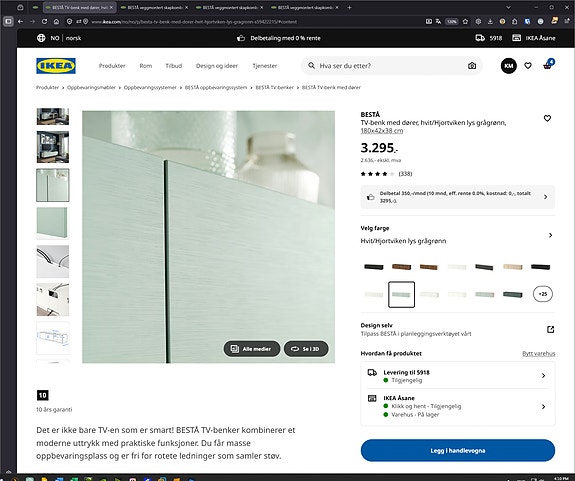This screenshot has width=575, height=481.
Task: Open Alle medier gallery button
Action: pos(252,349)
